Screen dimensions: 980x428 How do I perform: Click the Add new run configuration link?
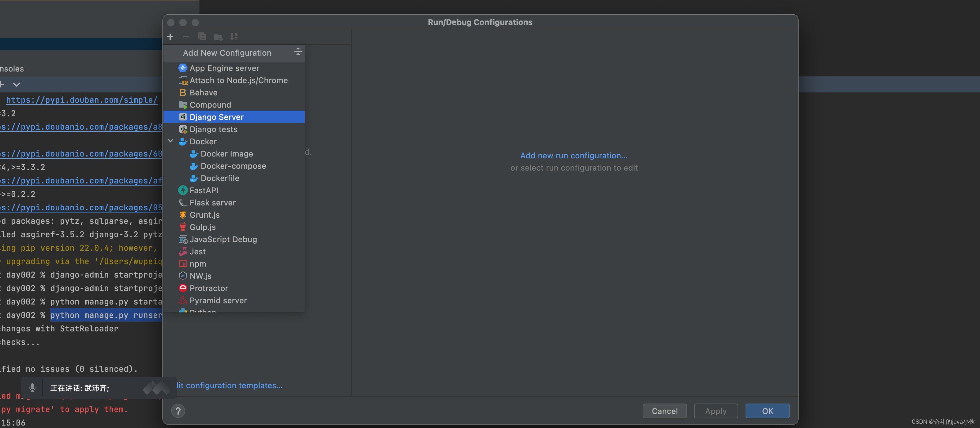(x=574, y=156)
